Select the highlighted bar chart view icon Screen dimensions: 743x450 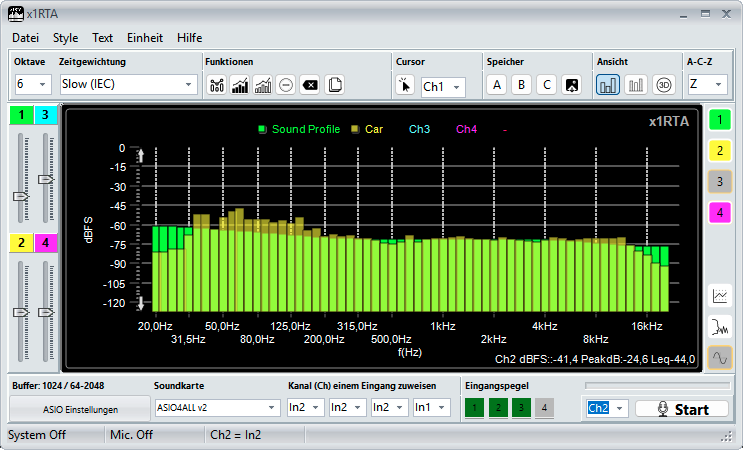click(x=608, y=85)
